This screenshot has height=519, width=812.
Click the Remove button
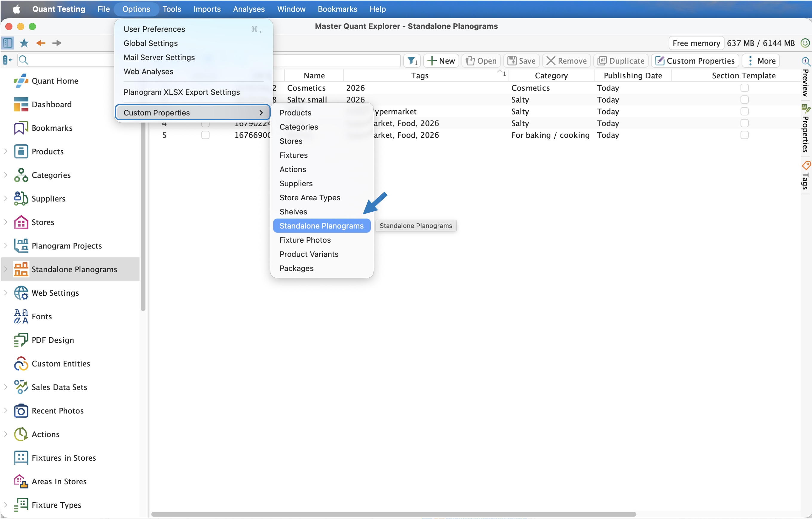tap(566, 61)
